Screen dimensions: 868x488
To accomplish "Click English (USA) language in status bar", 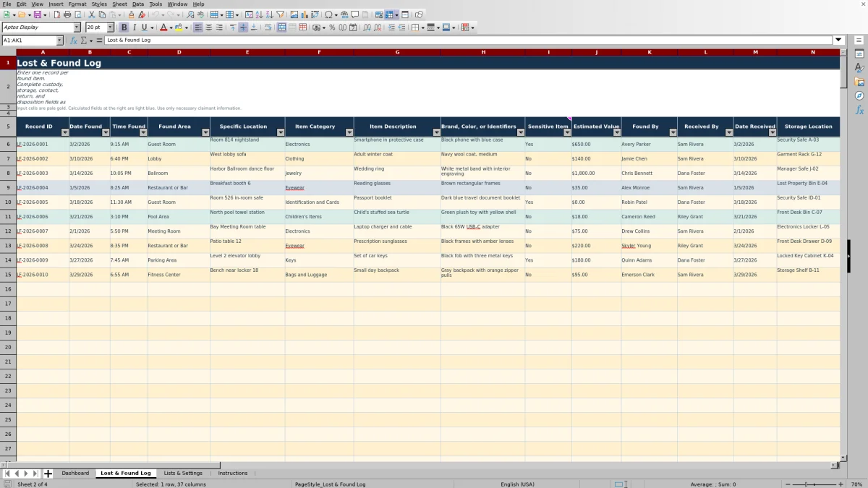I will tap(517, 484).
